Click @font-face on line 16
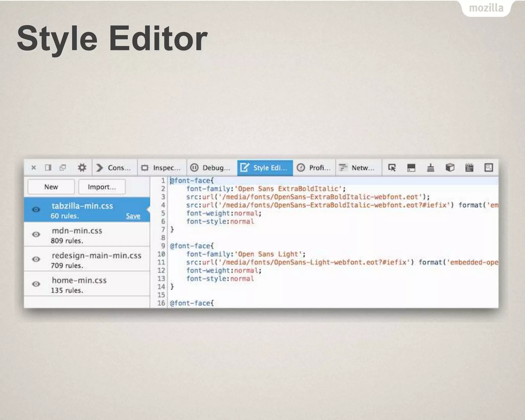 [192, 303]
